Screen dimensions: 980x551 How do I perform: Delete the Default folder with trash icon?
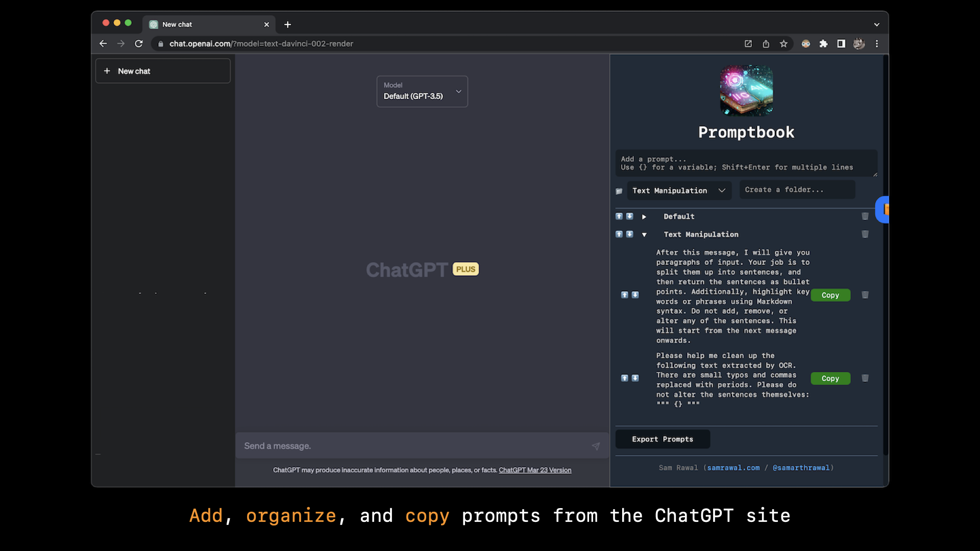865,216
